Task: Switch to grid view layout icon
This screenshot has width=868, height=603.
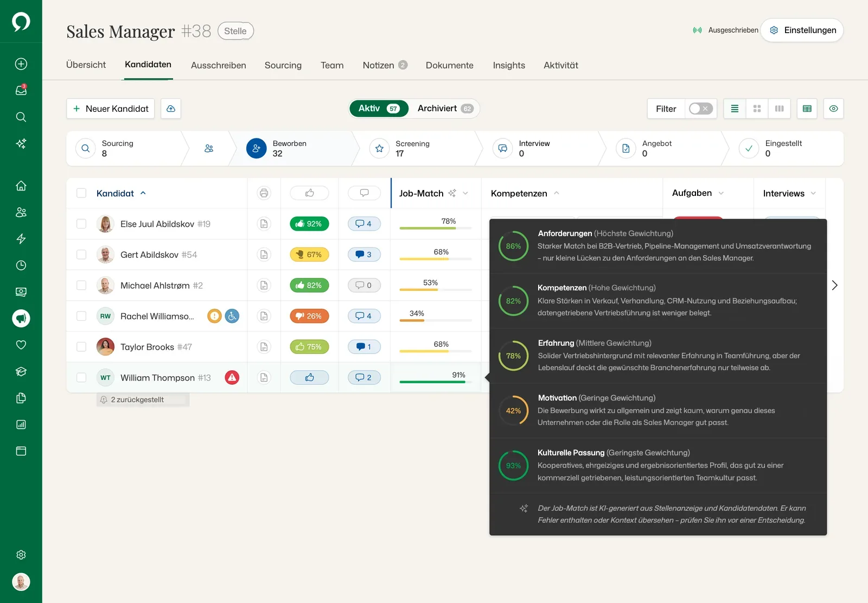Action: tap(757, 109)
